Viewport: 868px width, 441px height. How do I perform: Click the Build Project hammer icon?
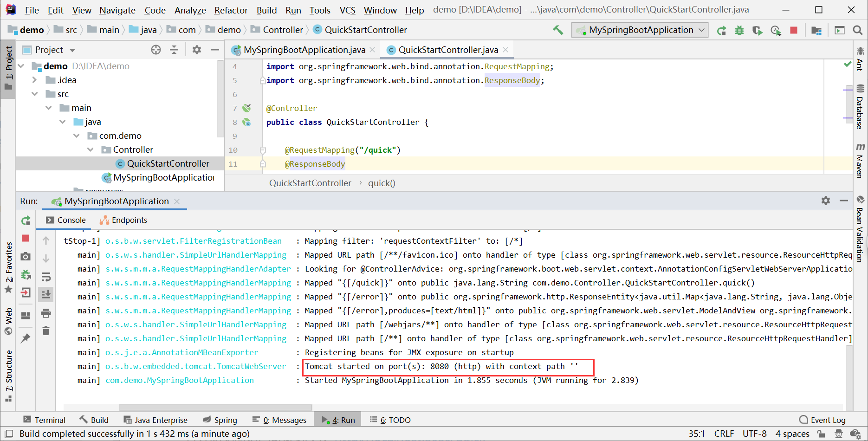coord(558,30)
